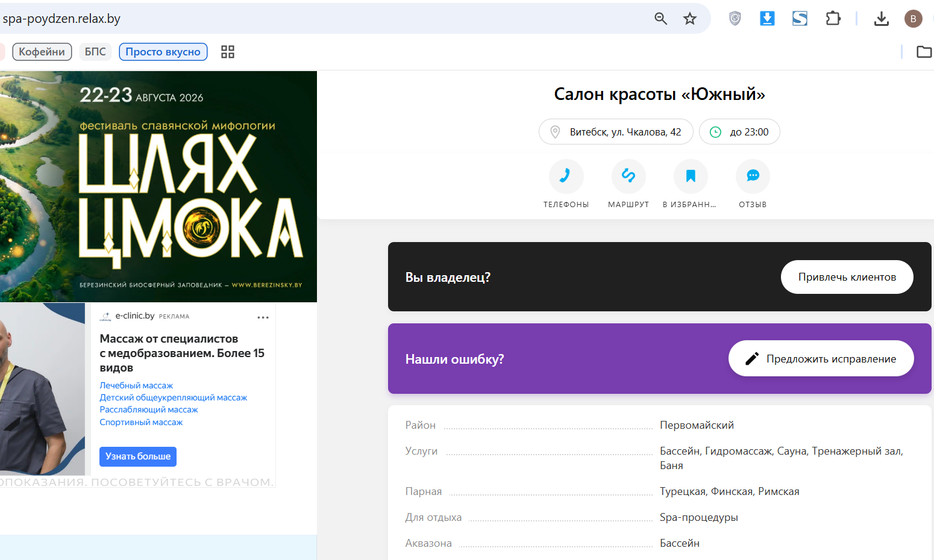Show tab groups grid icon

228,52
